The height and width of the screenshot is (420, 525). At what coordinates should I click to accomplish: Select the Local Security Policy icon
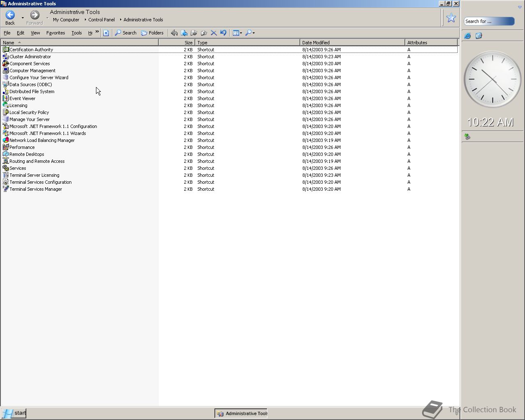click(x=6, y=112)
